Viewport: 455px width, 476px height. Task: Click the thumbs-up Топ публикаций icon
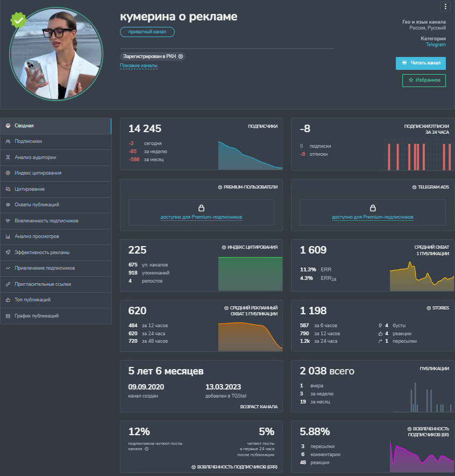click(x=8, y=300)
